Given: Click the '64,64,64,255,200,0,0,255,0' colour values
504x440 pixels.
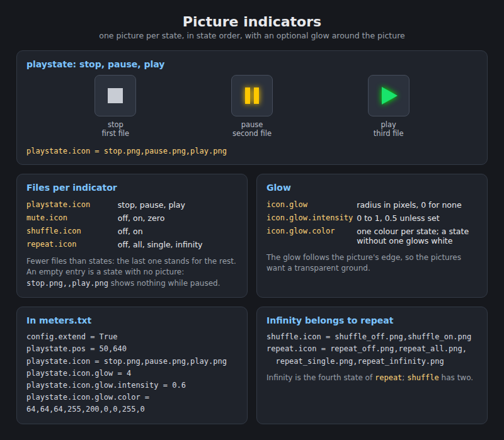Looking at the screenshot, I should pos(86,409).
